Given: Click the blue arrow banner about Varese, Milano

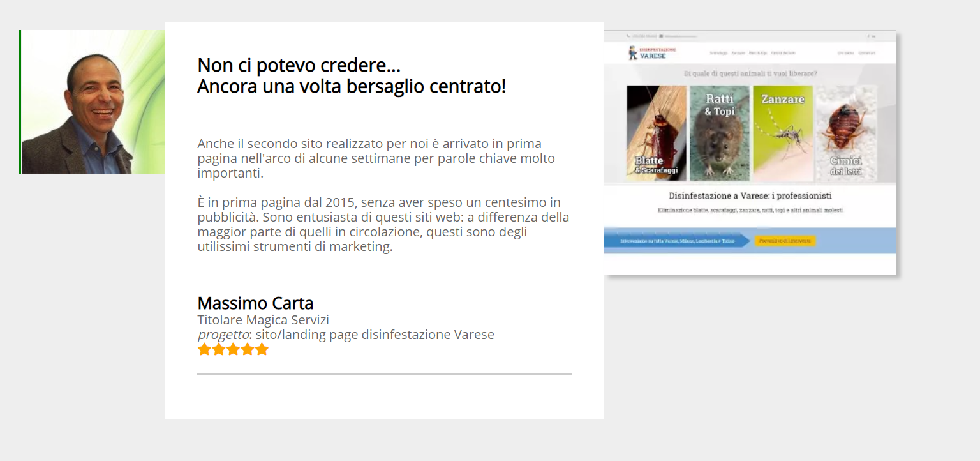Looking at the screenshot, I should (x=675, y=241).
